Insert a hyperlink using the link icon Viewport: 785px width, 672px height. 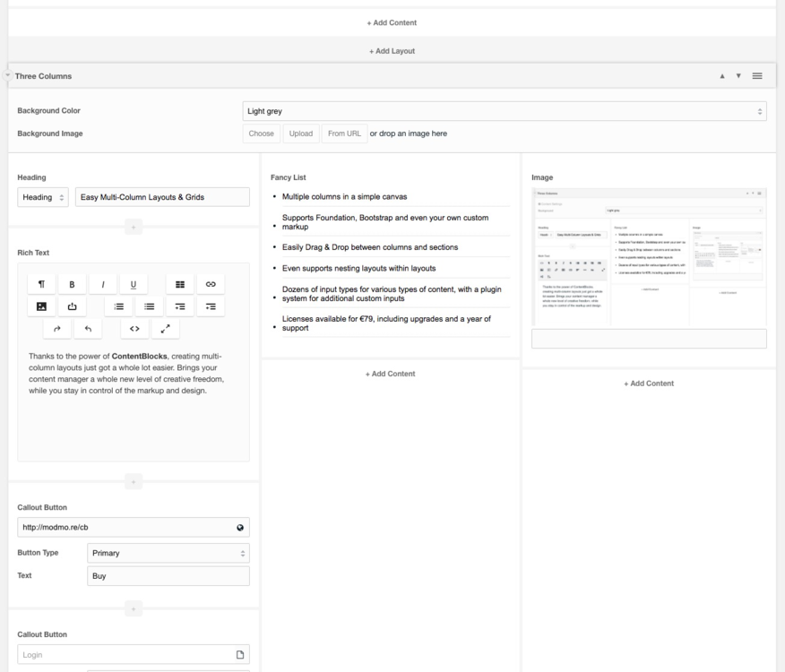pyautogui.click(x=211, y=284)
